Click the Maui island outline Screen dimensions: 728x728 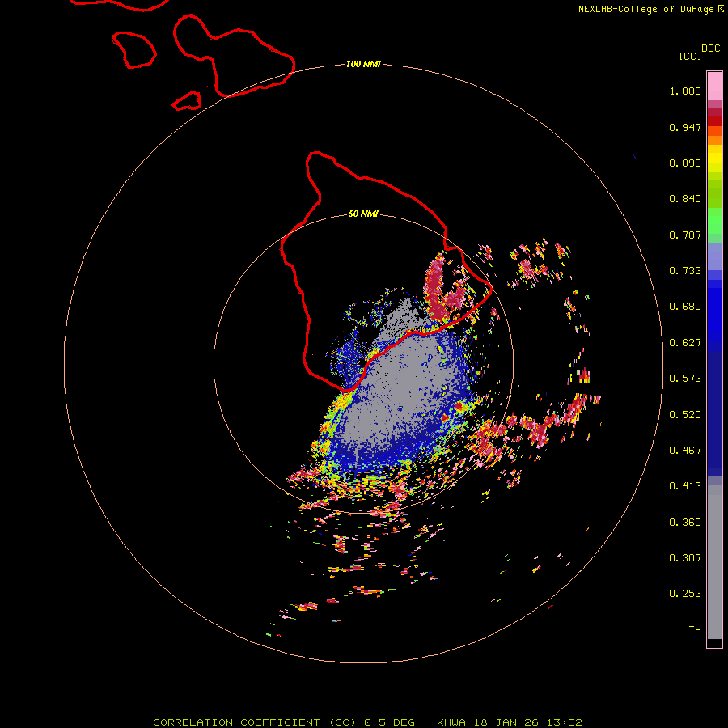[234, 56]
